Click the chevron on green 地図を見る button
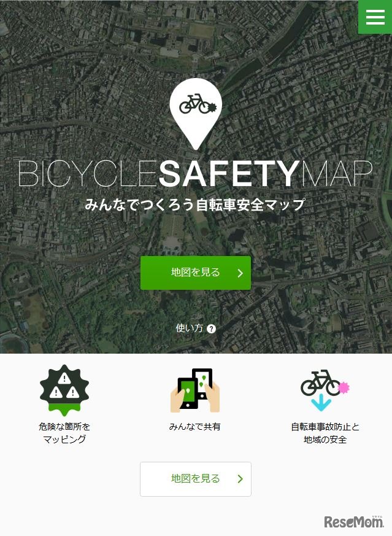 pyautogui.click(x=240, y=273)
